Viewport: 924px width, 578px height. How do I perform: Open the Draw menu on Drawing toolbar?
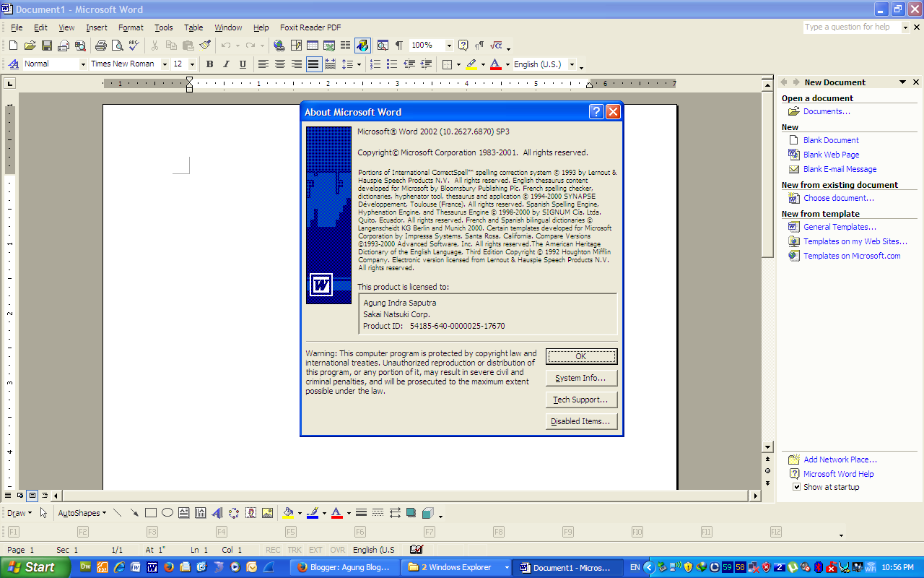pos(19,513)
